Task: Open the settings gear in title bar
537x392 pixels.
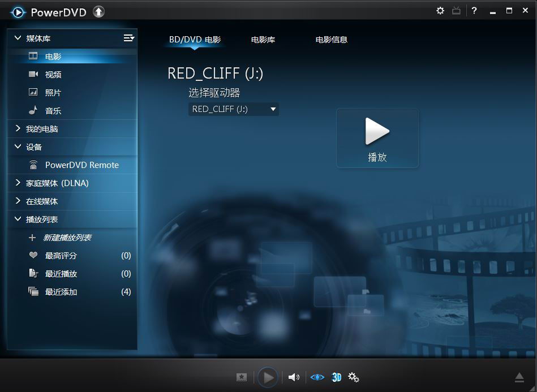Action: coord(440,11)
